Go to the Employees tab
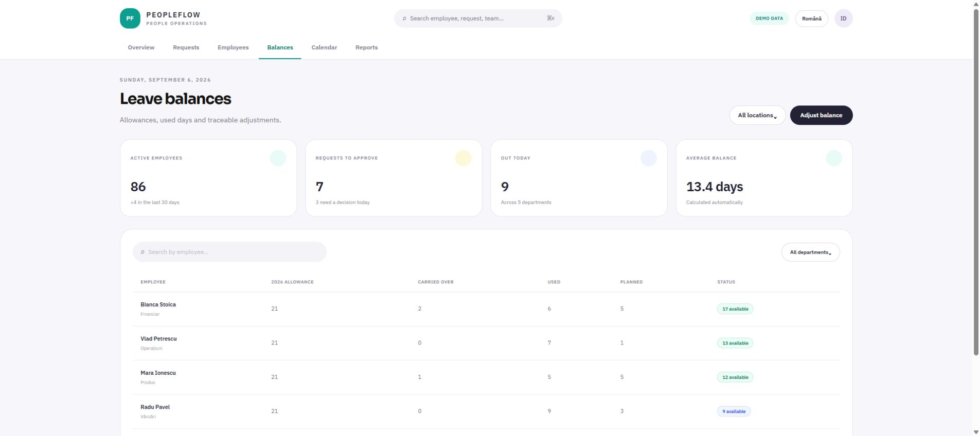 pyautogui.click(x=233, y=47)
